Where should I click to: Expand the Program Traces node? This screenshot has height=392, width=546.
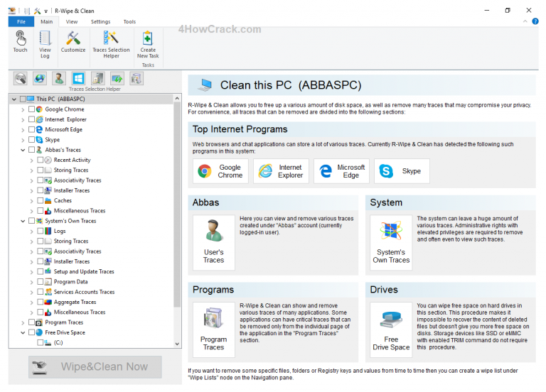pyautogui.click(x=23, y=322)
